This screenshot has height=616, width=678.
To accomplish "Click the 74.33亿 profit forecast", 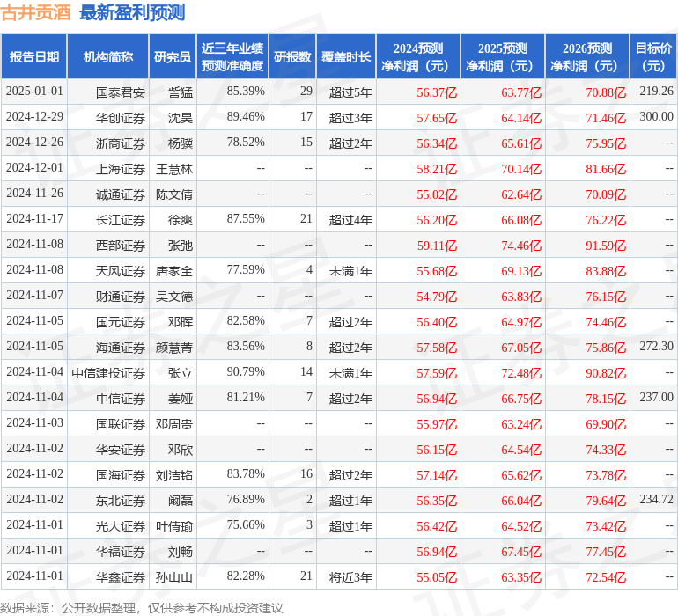I will tap(606, 450).
